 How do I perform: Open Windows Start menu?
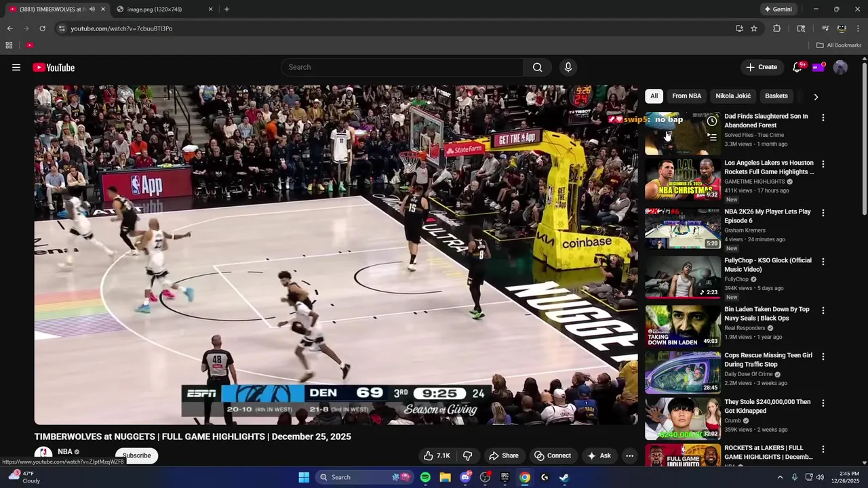pyautogui.click(x=304, y=477)
